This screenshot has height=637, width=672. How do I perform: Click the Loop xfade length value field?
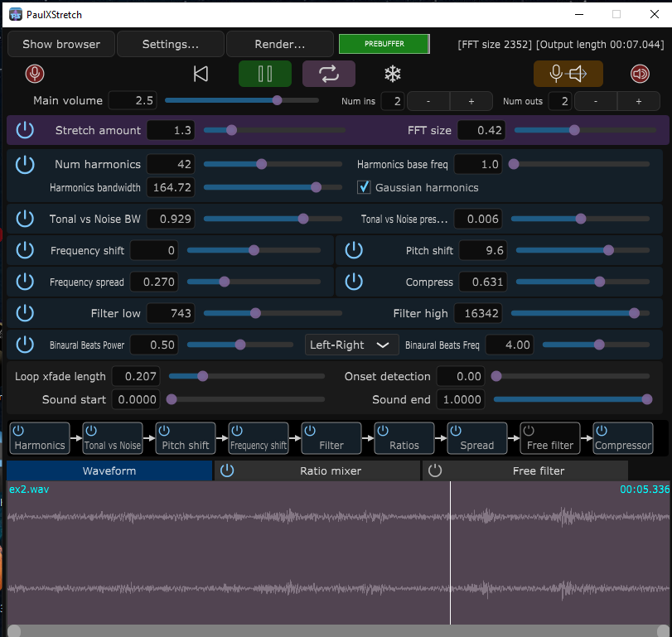[x=136, y=376]
